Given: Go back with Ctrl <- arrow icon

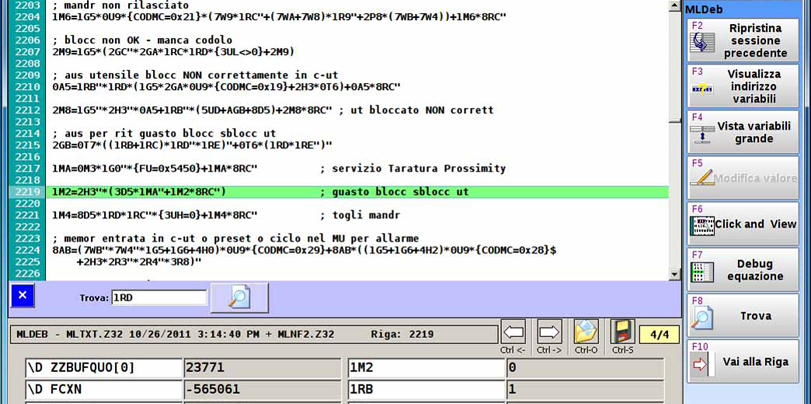Looking at the screenshot, I should click(513, 332).
